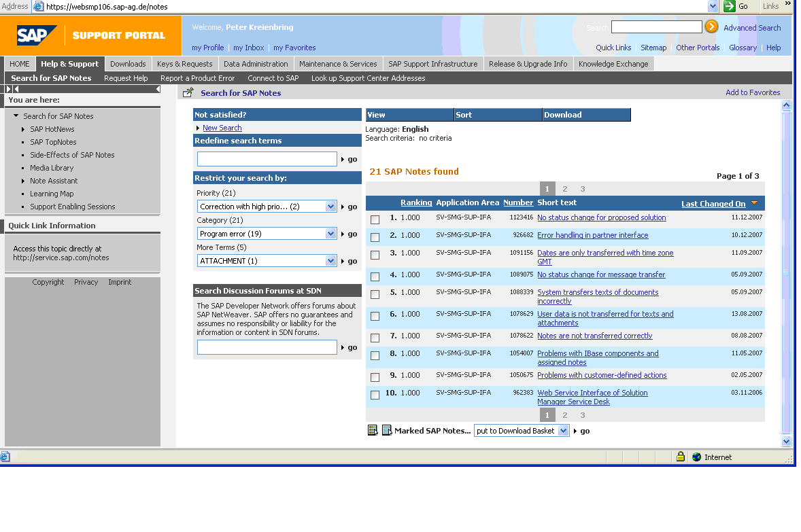
Task: Check the box for note 1123416
Action: pyautogui.click(x=375, y=219)
